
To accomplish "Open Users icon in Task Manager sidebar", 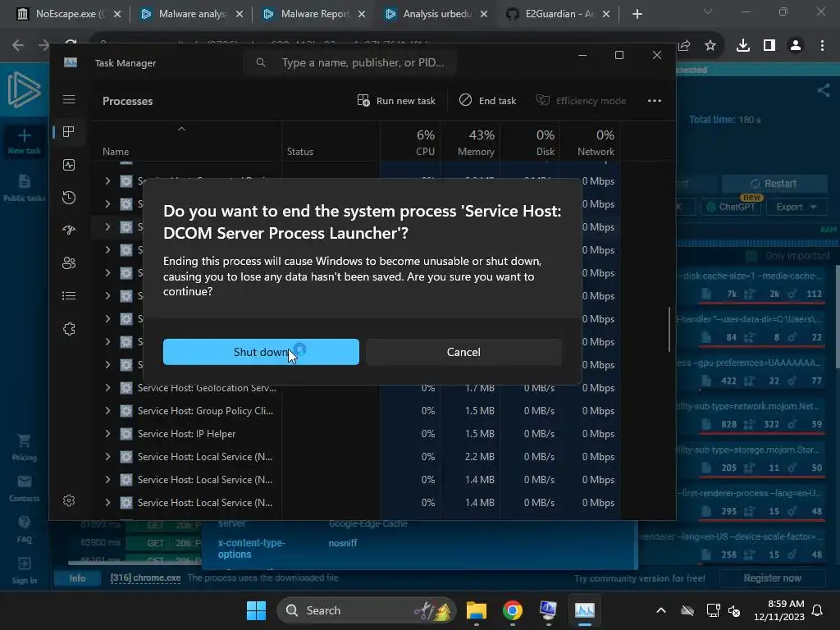I will [69, 263].
